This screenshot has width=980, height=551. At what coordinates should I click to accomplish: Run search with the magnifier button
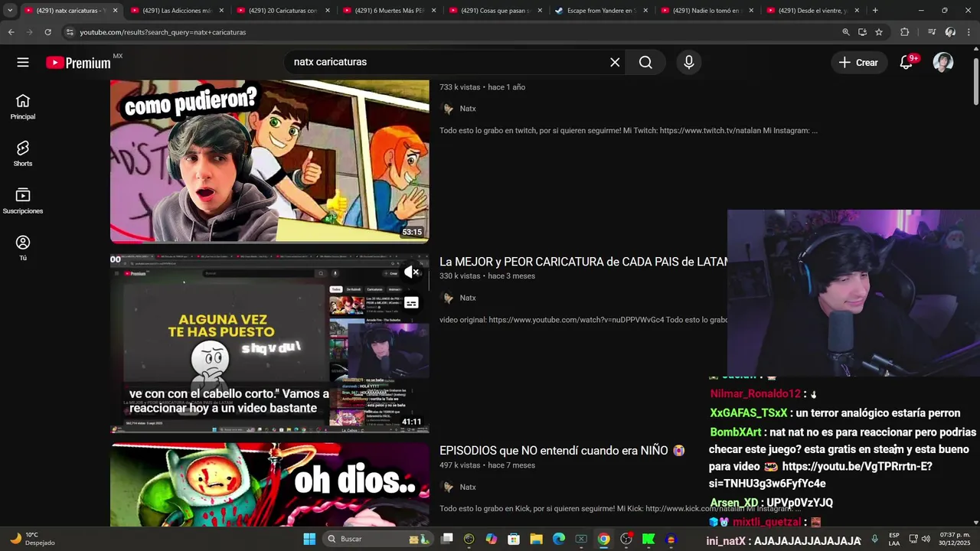645,63
